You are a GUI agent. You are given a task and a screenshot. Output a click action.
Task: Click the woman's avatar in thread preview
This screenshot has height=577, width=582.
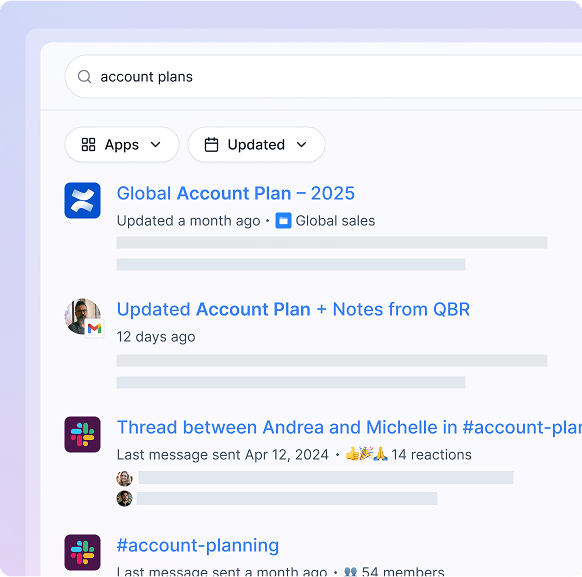[x=124, y=478]
